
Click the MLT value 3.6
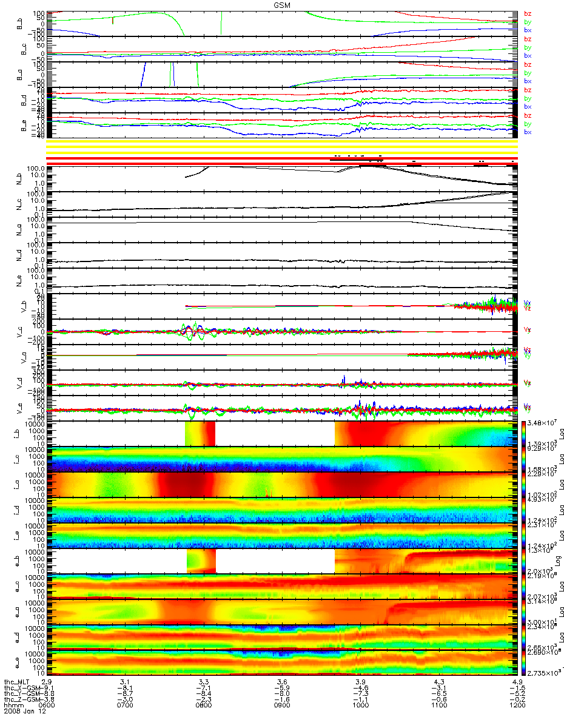(x=282, y=682)
